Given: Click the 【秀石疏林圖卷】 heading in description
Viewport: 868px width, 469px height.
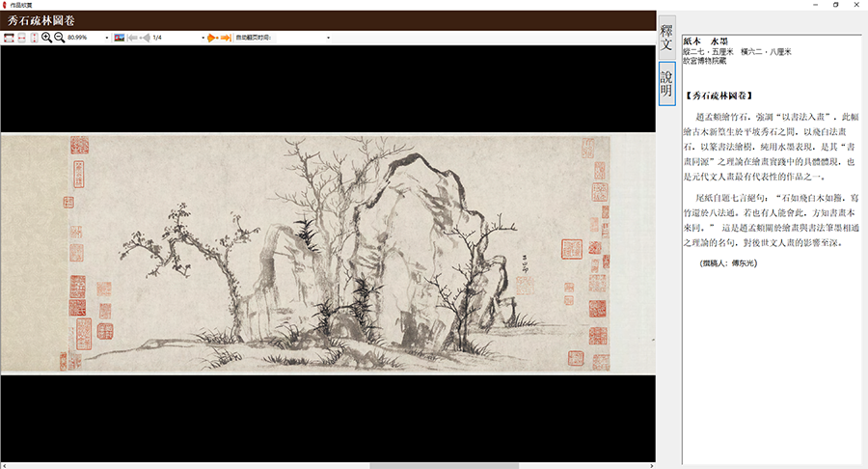Looking at the screenshot, I should coord(719,96).
